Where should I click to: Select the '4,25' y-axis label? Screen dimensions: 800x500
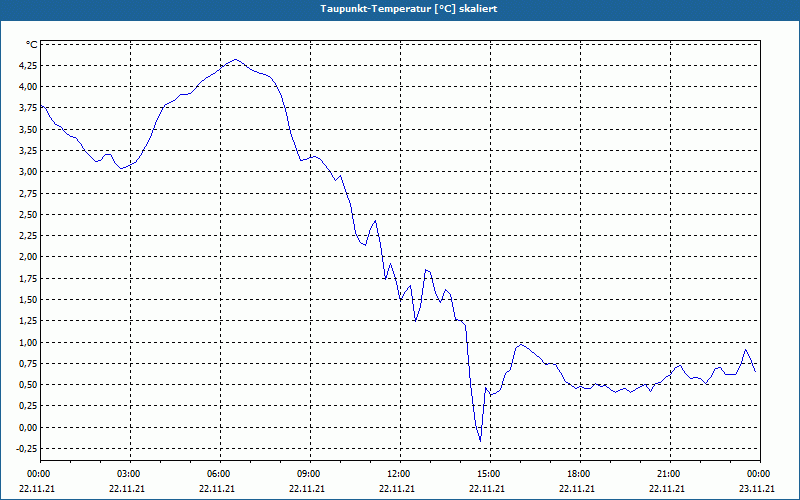(x=28, y=66)
